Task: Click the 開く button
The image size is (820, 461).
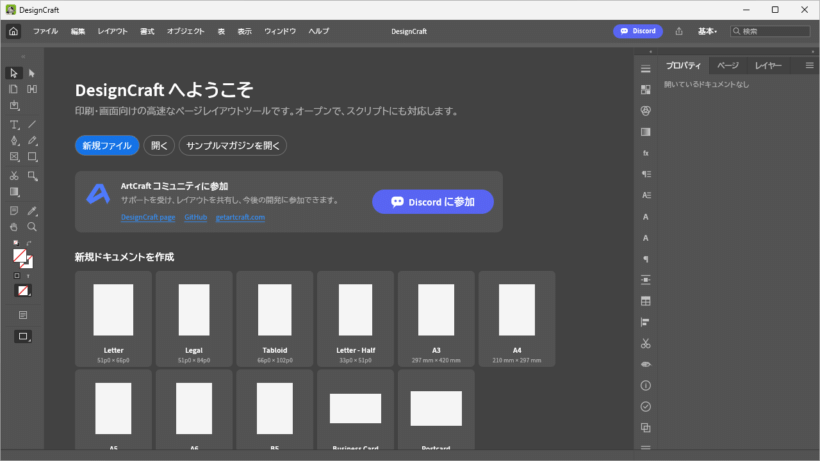Action: (x=159, y=145)
